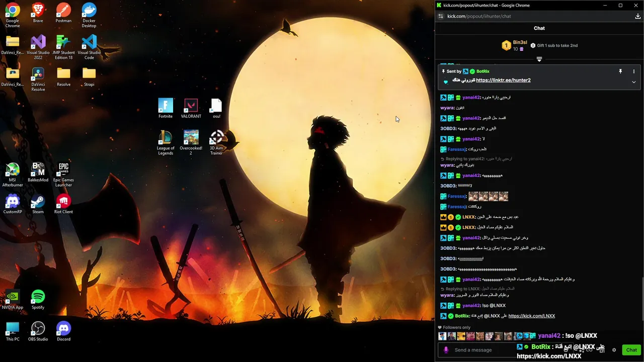Expand the gift leaderboard with the arrow
The image size is (644, 362).
[x=539, y=59]
